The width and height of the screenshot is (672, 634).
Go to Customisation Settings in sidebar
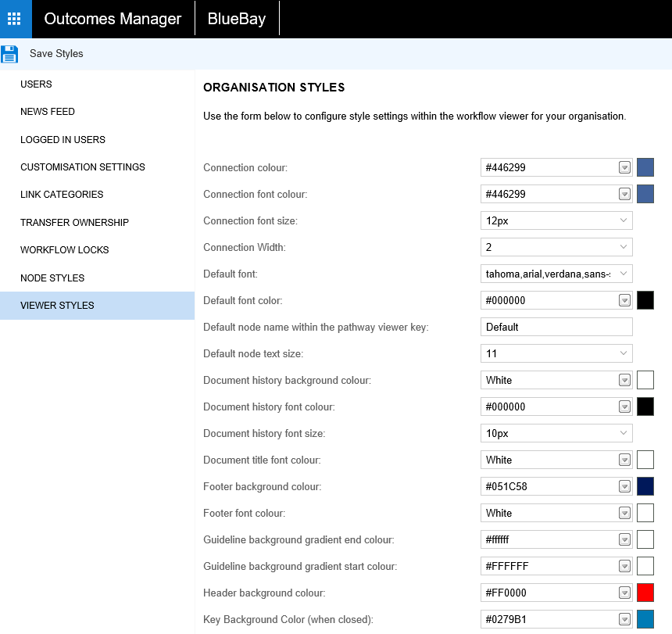tap(83, 167)
